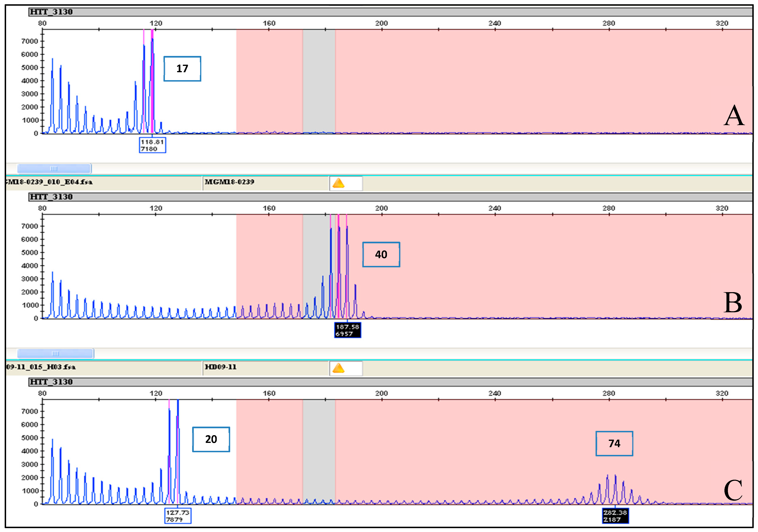Click the HTT_3130 marker header in top panel

point(51,12)
